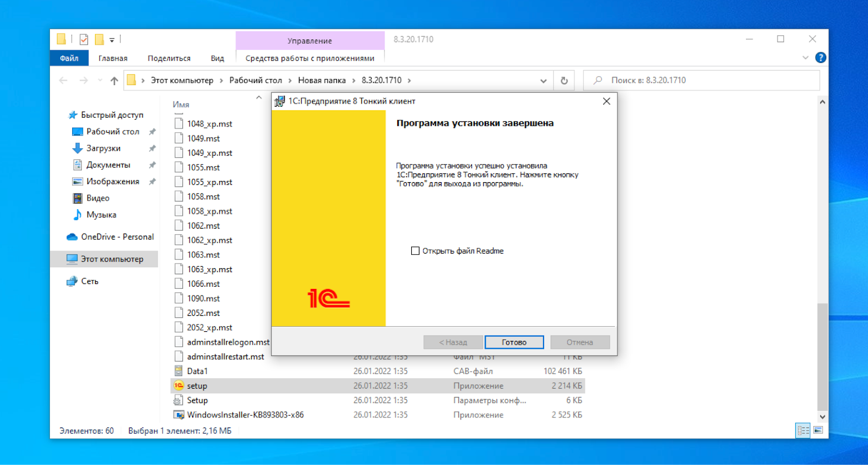Go forward with the Explorer forward arrow
868x465 pixels.
tap(84, 80)
